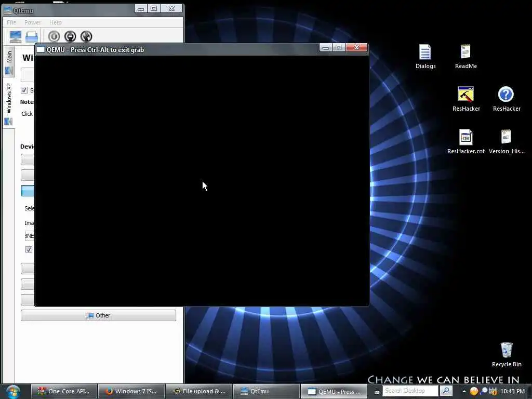Switch to Windows 7 IS... Firefox taskbar button

[131, 391]
